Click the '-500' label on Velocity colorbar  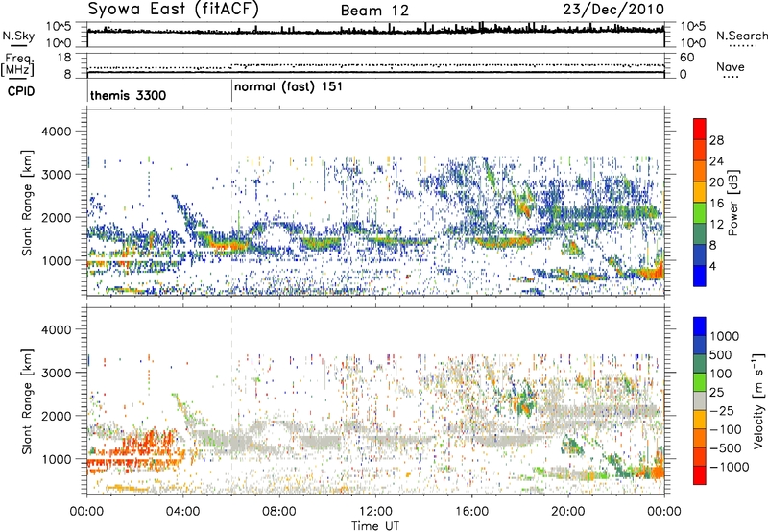726,448
